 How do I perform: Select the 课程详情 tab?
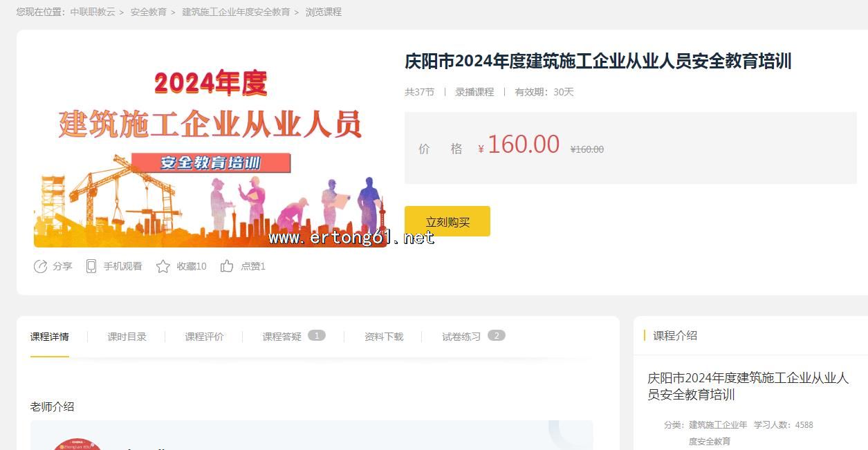point(49,337)
